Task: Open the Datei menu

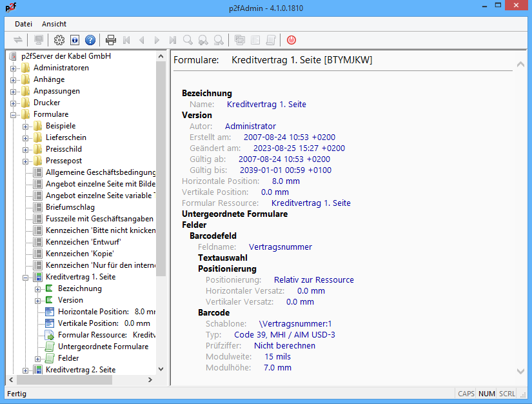Action: point(23,24)
